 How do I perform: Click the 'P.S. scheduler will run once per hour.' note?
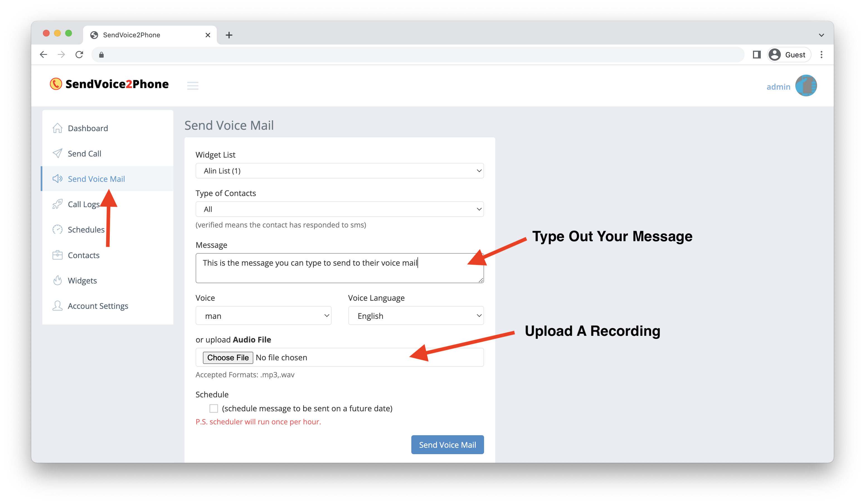(258, 422)
